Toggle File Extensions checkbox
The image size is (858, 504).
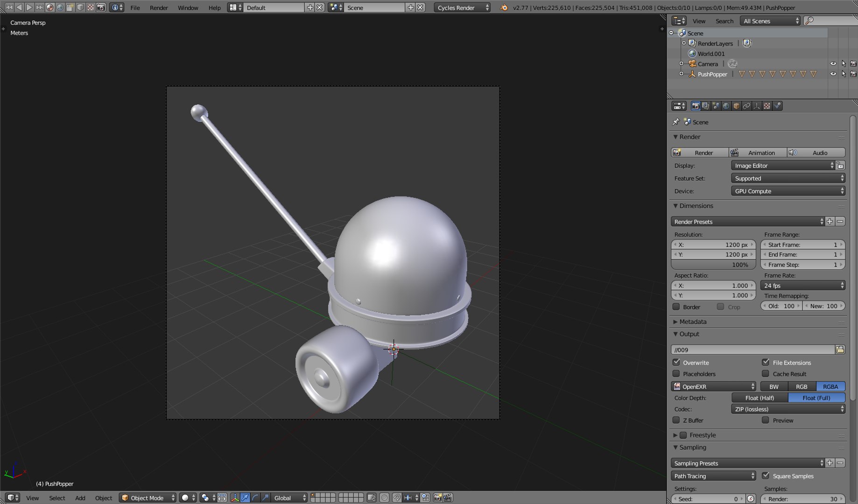766,362
